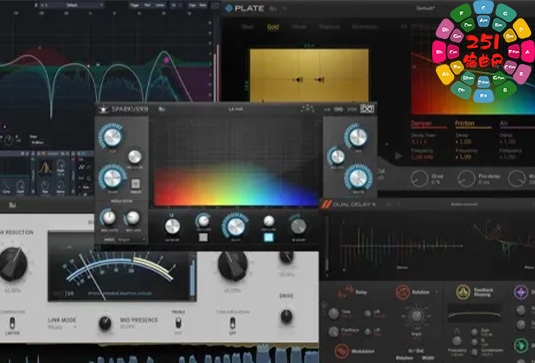Click the feedback shaping EQ curve display
Viewport: 535px width, 363px height.
[475, 313]
